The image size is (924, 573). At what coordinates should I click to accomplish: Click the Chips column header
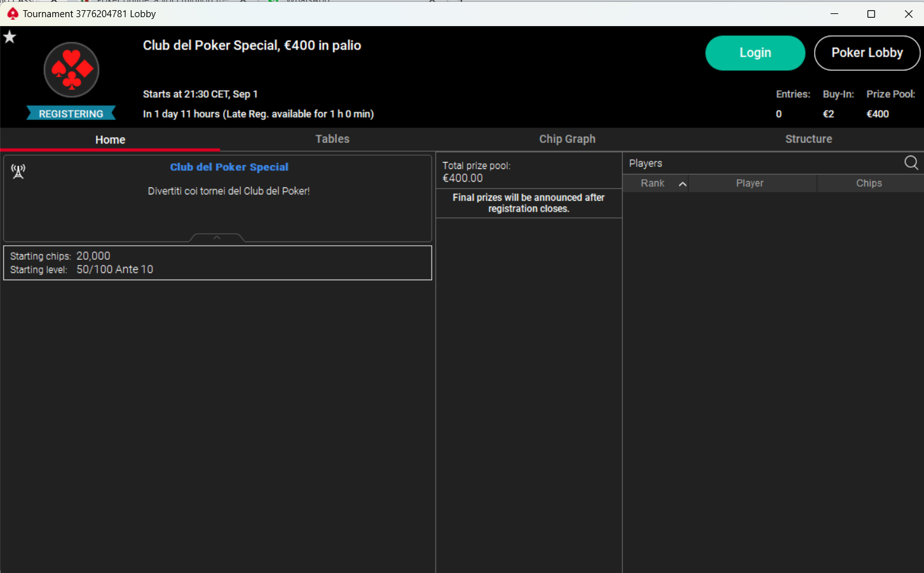point(869,183)
